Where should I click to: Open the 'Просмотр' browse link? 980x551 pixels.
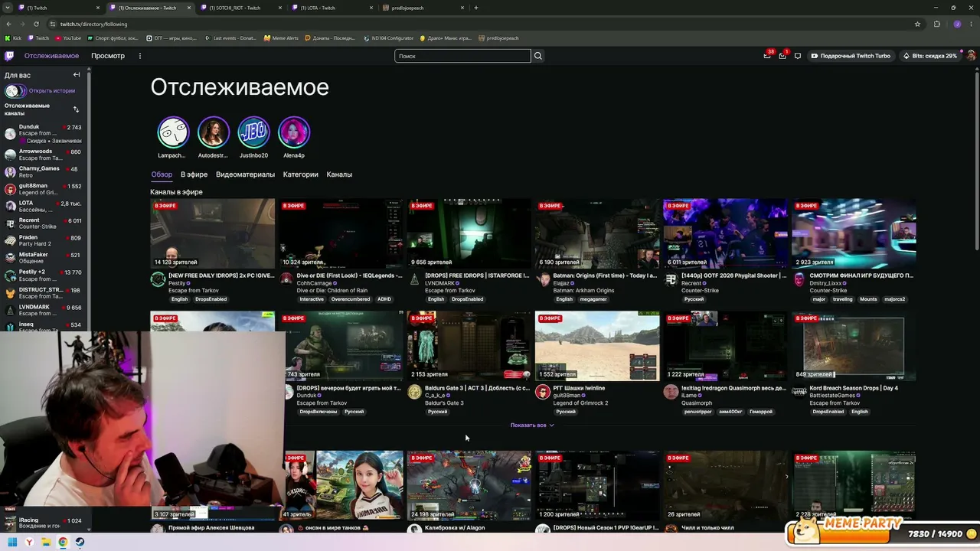coord(108,56)
